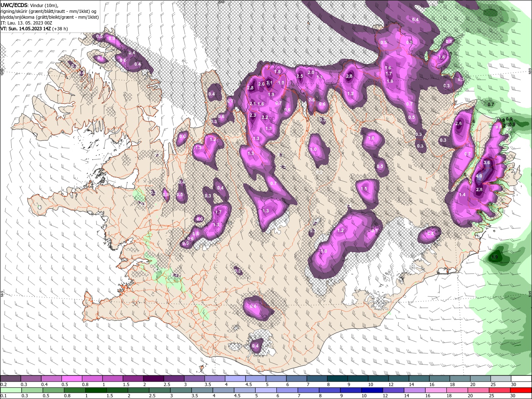Click the 'slydda/snjókoma' legend description line
Viewport: 532px width, 399px height.
[49, 17]
